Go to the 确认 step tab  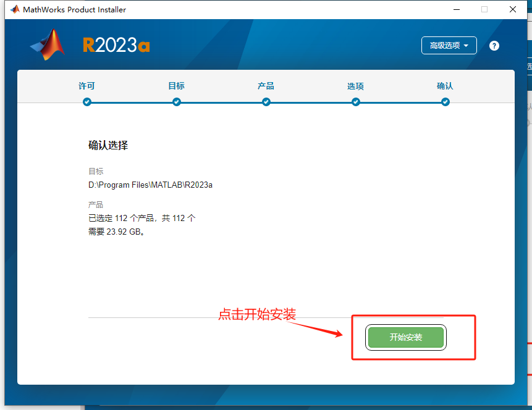tap(445, 86)
